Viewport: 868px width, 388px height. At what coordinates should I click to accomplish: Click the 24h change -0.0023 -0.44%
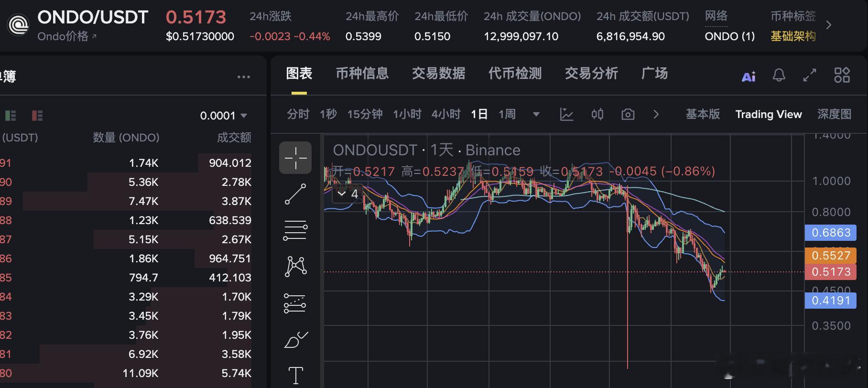[290, 36]
